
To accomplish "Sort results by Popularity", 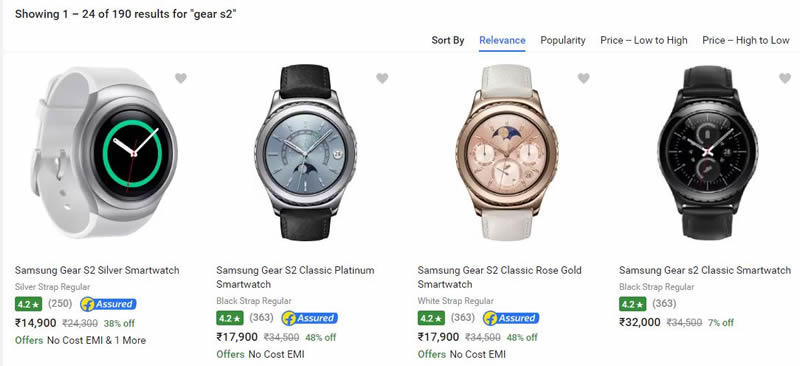I will (563, 40).
